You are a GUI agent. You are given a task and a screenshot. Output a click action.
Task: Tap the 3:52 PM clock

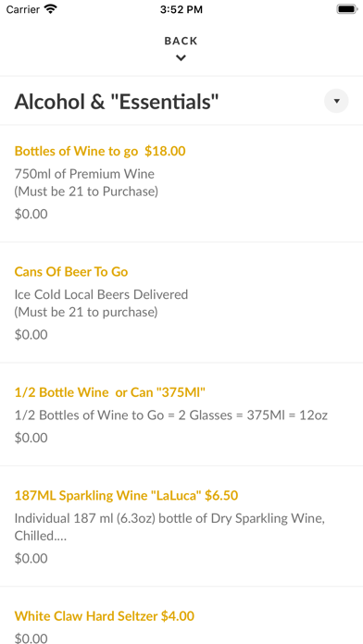[x=181, y=9]
